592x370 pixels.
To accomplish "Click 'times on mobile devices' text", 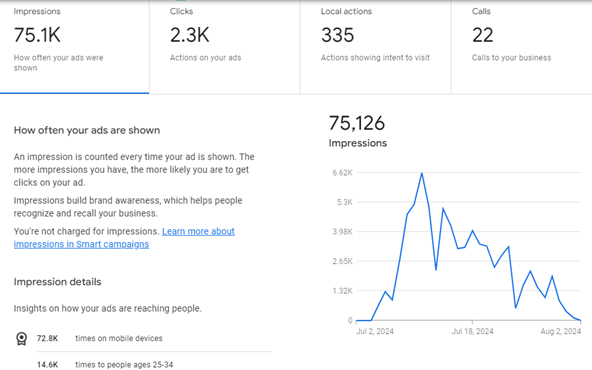I will click(x=119, y=338).
